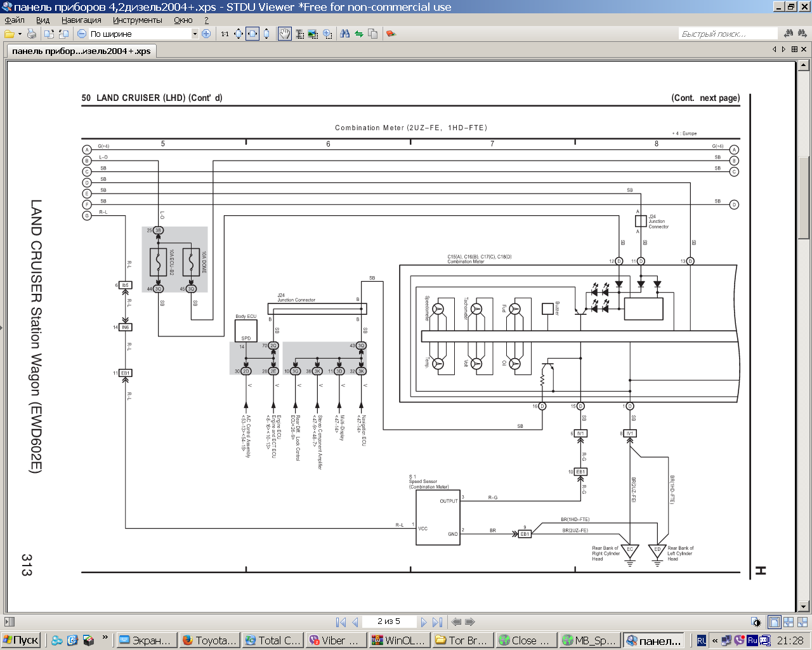This screenshot has height=650, width=812.
Task: Open the 'WinOL...' taskbar button
Action: 400,640
